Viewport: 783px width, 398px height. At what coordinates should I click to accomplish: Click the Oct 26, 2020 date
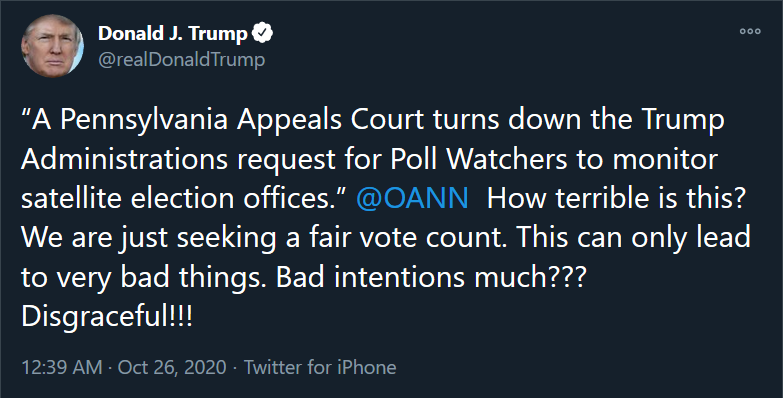(172, 368)
